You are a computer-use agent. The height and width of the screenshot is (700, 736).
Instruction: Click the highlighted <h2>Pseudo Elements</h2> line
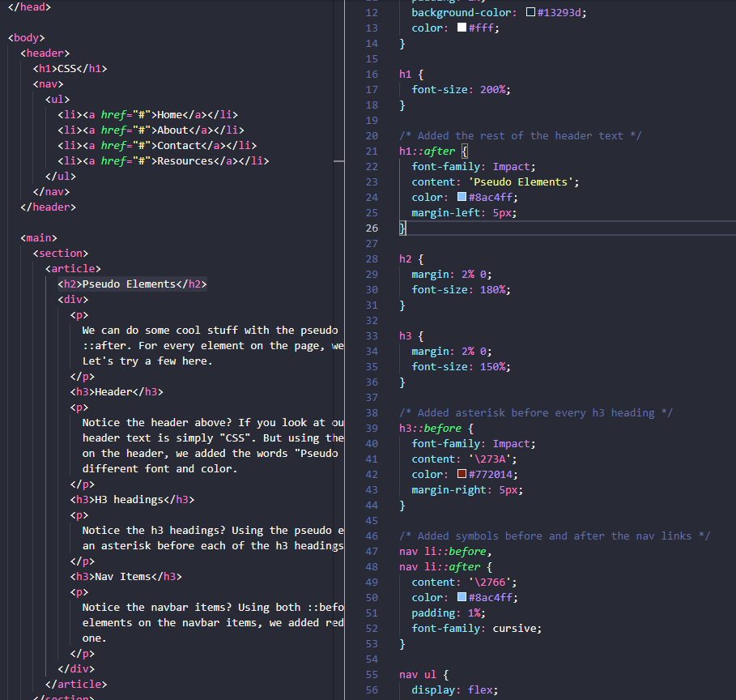pyautogui.click(x=132, y=284)
